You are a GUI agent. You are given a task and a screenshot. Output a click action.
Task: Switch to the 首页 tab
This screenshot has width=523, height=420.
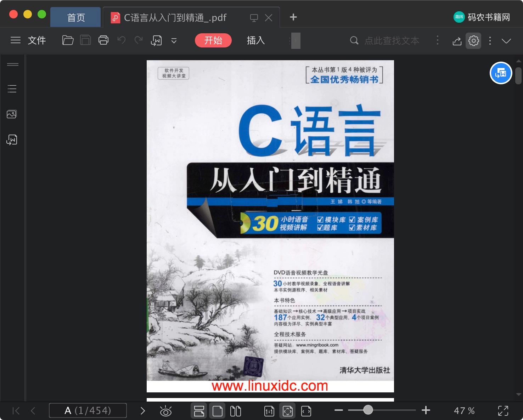[x=76, y=17]
